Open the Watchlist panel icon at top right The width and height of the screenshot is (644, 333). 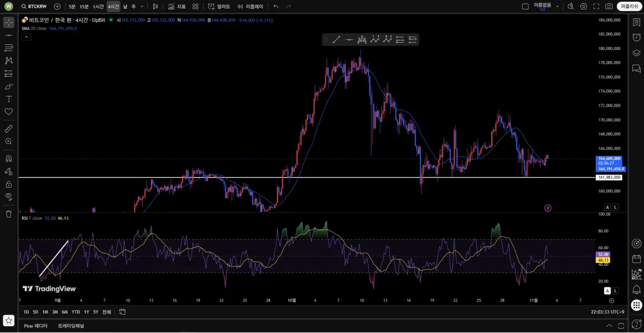tap(636, 22)
